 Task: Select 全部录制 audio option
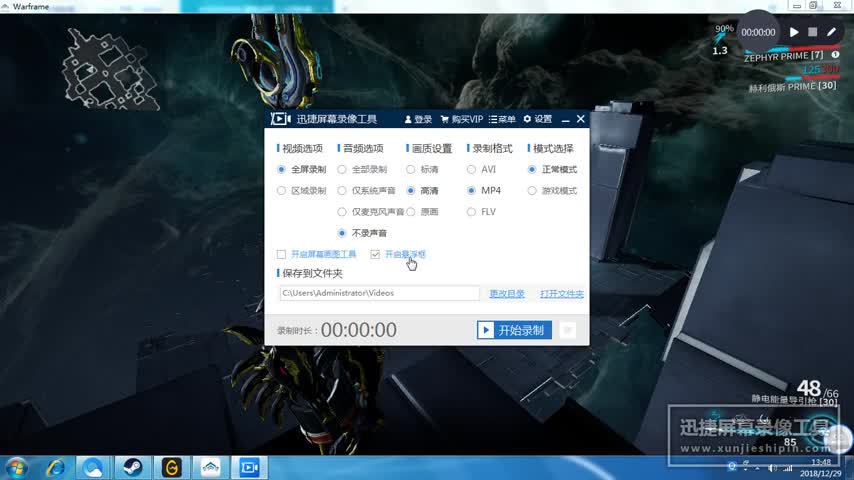point(363,169)
